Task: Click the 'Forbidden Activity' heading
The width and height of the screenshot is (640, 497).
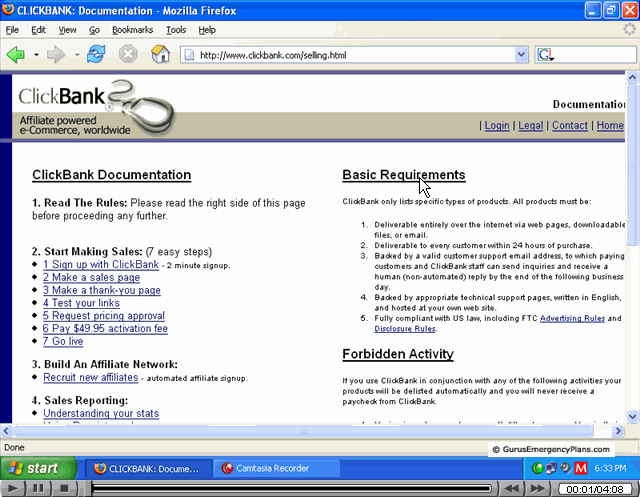Action: [x=398, y=354]
